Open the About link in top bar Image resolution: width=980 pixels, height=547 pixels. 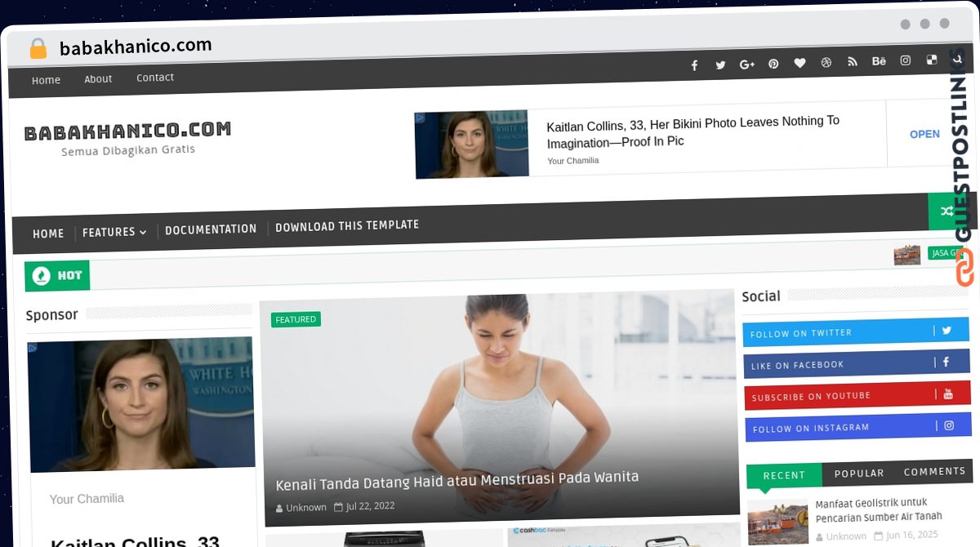pyautogui.click(x=98, y=79)
